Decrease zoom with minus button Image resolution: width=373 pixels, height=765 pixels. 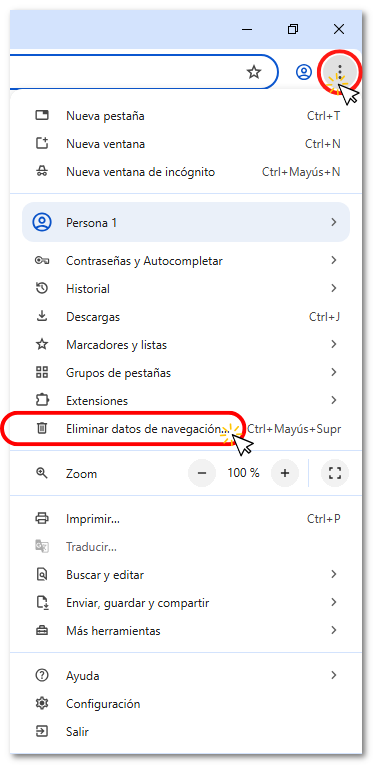click(201, 473)
